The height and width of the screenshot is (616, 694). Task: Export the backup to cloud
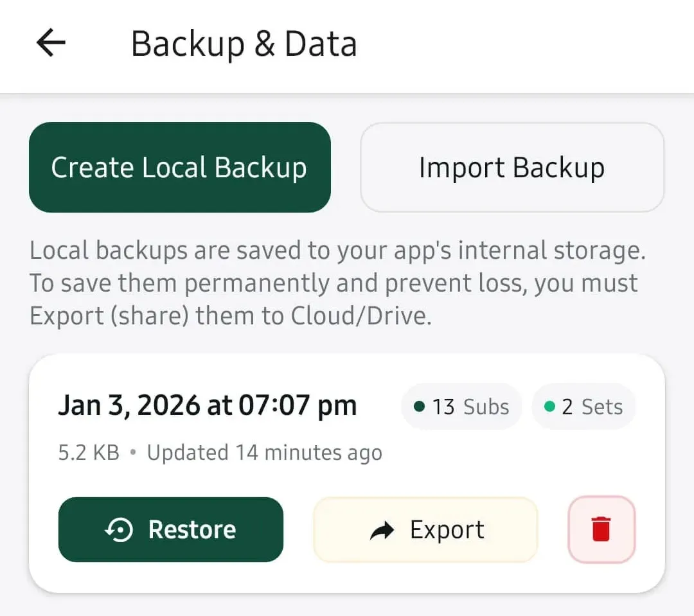425,530
